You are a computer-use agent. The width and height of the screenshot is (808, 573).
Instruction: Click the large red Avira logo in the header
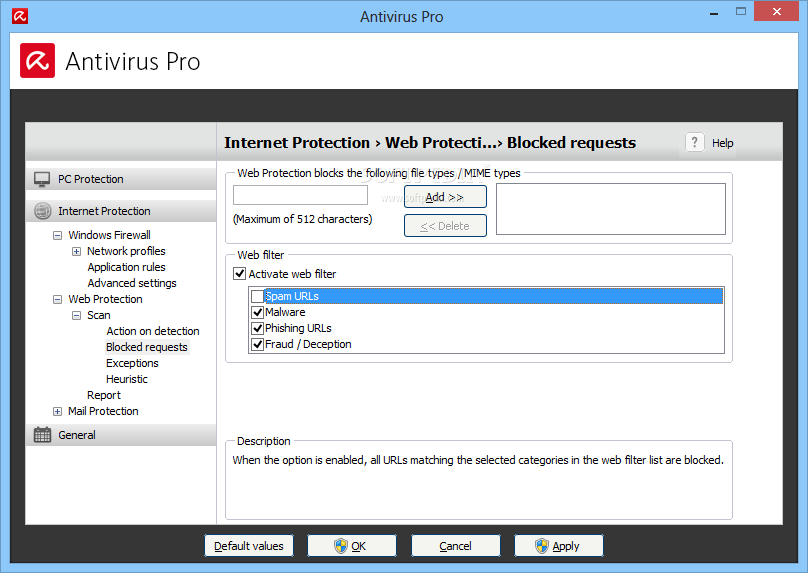click(38, 61)
